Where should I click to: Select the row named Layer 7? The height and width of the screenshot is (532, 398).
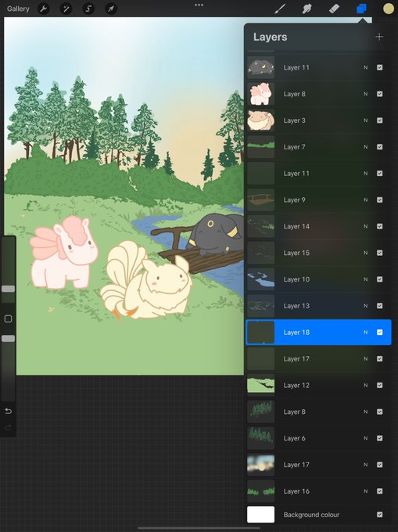click(x=318, y=147)
